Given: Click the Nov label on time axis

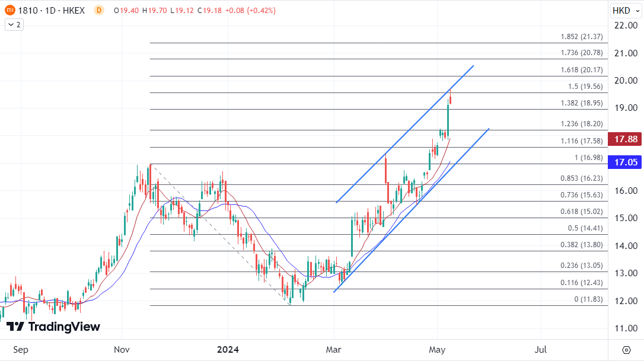Looking at the screenshot, I should (122, 349).
